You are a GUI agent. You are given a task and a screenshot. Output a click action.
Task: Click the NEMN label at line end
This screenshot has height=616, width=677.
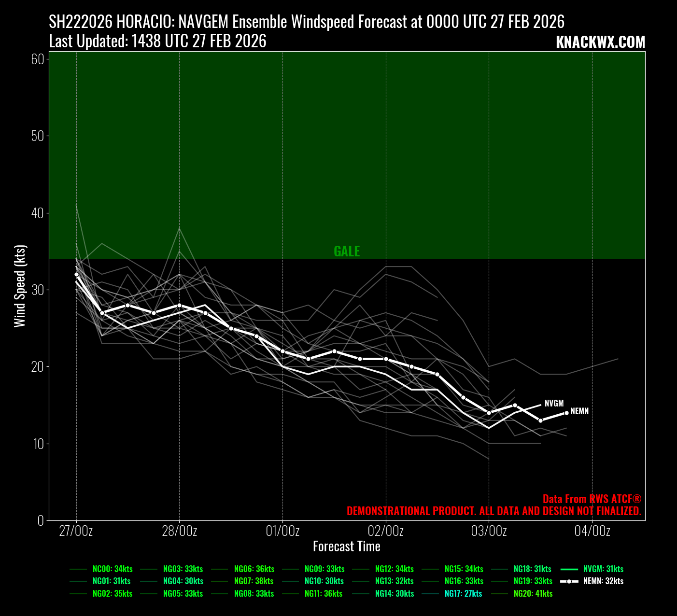point(579,411)
